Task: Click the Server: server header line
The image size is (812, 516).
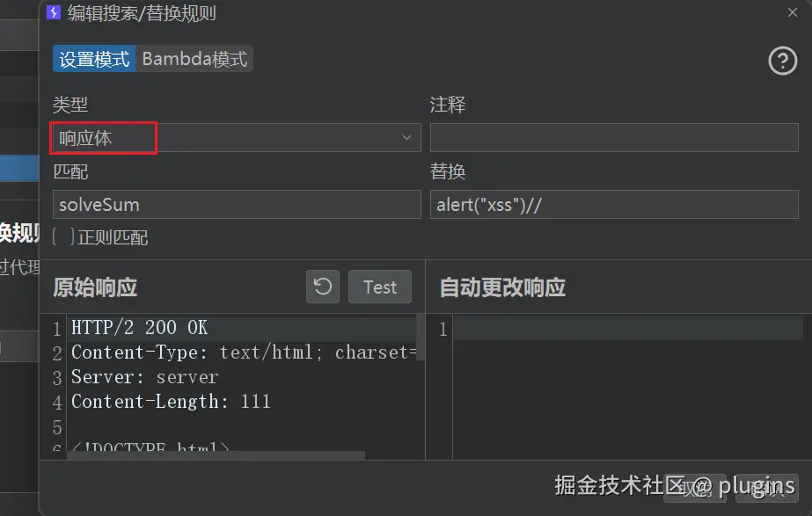Action: click(144, 377)
